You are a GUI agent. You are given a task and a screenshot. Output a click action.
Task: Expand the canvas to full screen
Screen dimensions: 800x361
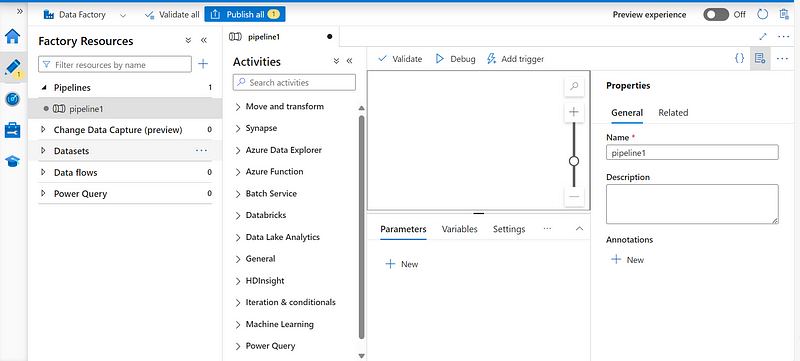click(763, 37)
